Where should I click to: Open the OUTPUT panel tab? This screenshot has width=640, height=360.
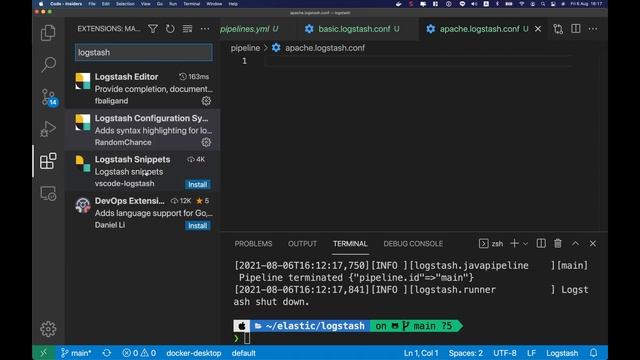click(302, 244)
